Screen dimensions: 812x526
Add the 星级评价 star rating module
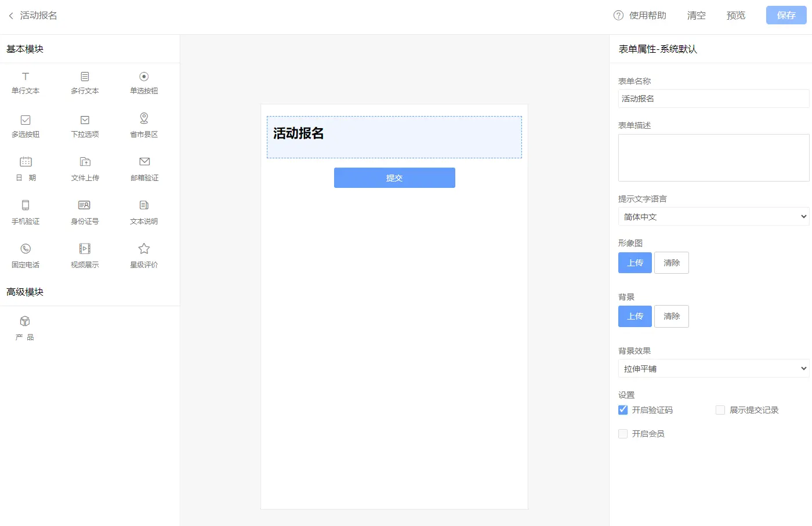pos(144,256)
